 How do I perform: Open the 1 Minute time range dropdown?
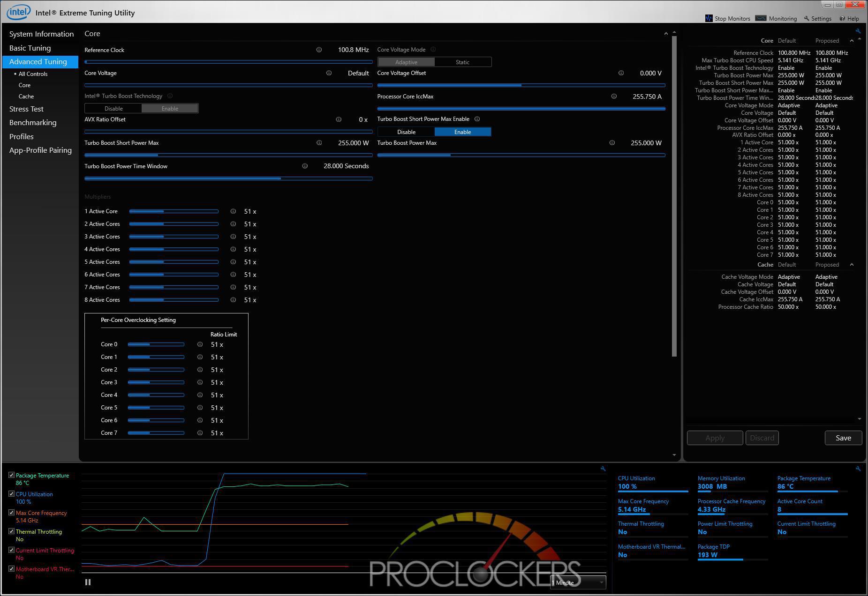[x=578, y=582]
